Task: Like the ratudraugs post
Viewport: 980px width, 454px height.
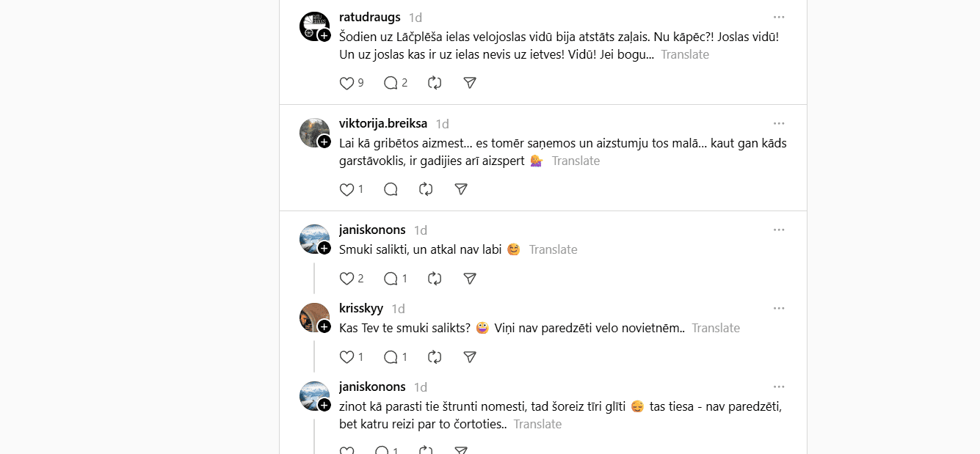Action: [347, 83]
